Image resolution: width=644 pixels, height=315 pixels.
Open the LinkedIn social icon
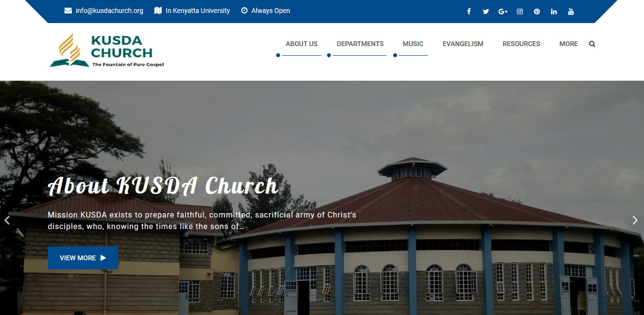tap(554, 12)
